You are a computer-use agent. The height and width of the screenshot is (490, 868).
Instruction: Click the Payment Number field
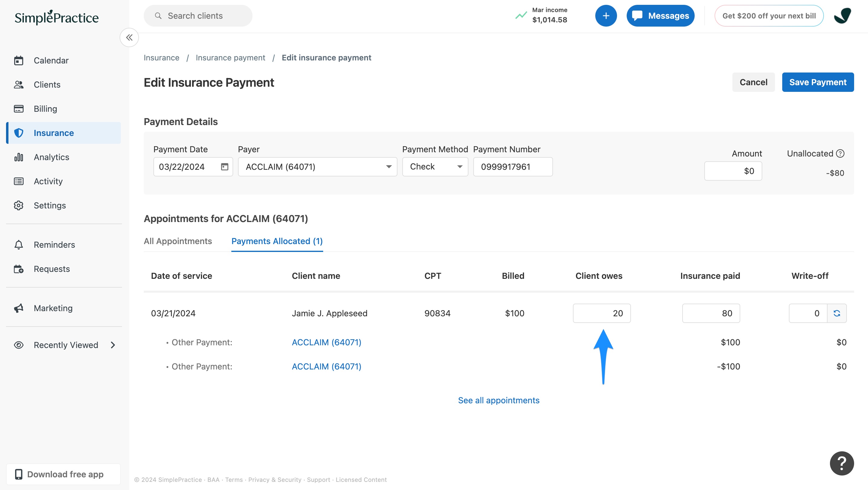tap(513, 167)
